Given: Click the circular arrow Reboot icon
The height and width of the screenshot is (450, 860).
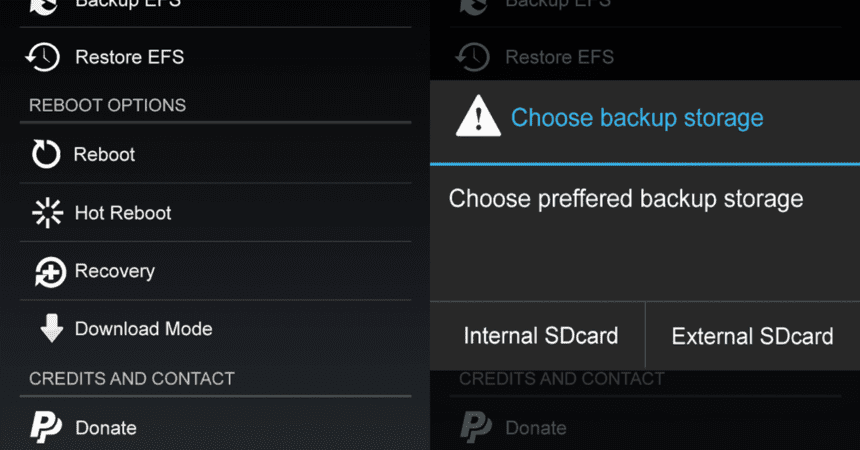Looking at the screenshot, I should pos(46,154).
